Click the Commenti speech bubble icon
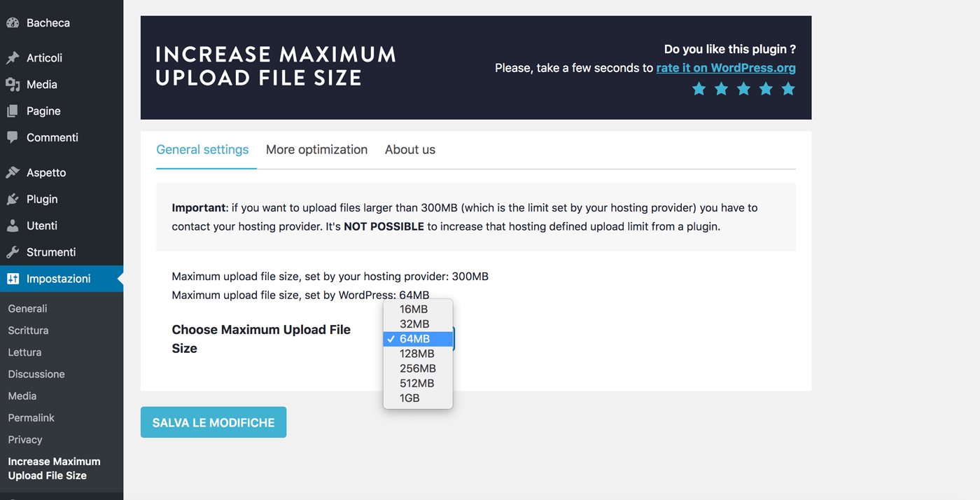The image size is (980, 500). 13,138
